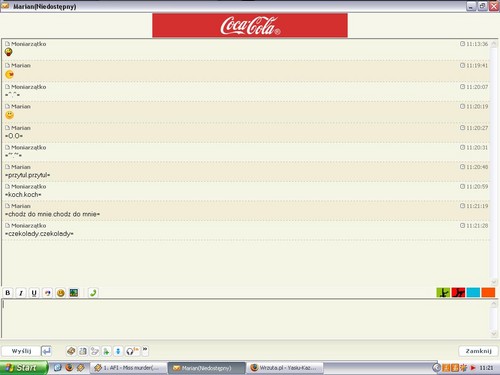Click the Enter-to-send arrow icon next to Wyślij
500x375 pixels.
pyautogui.click(x=46, y=351)
